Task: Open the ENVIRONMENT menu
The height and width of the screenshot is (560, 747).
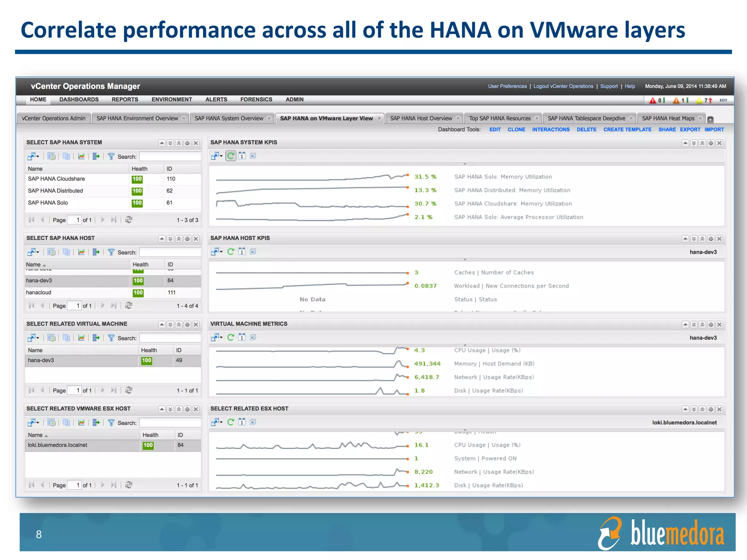Action: (x=172, y=100)
